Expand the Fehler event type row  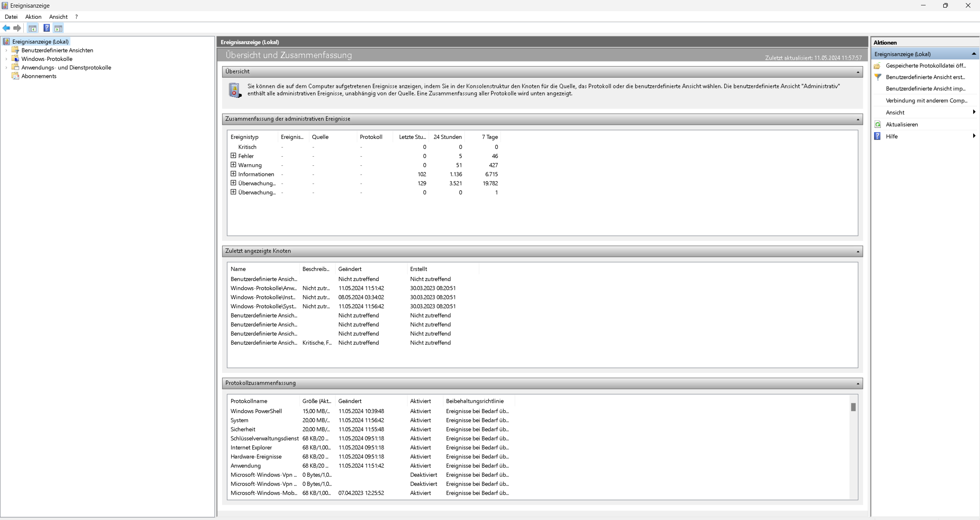tap(233, 155)
